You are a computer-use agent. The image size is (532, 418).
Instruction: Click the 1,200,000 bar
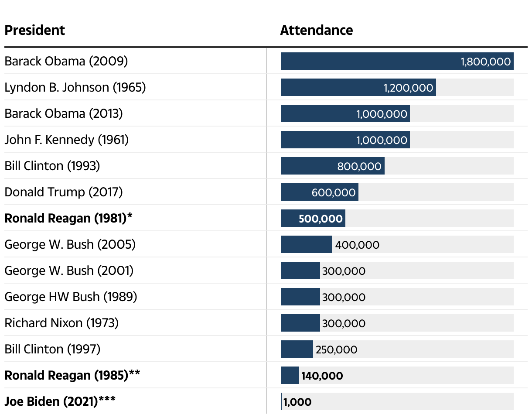358,87
